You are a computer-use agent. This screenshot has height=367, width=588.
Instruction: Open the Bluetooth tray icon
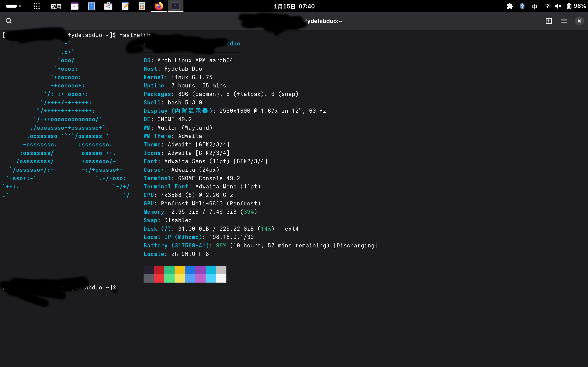522,6
